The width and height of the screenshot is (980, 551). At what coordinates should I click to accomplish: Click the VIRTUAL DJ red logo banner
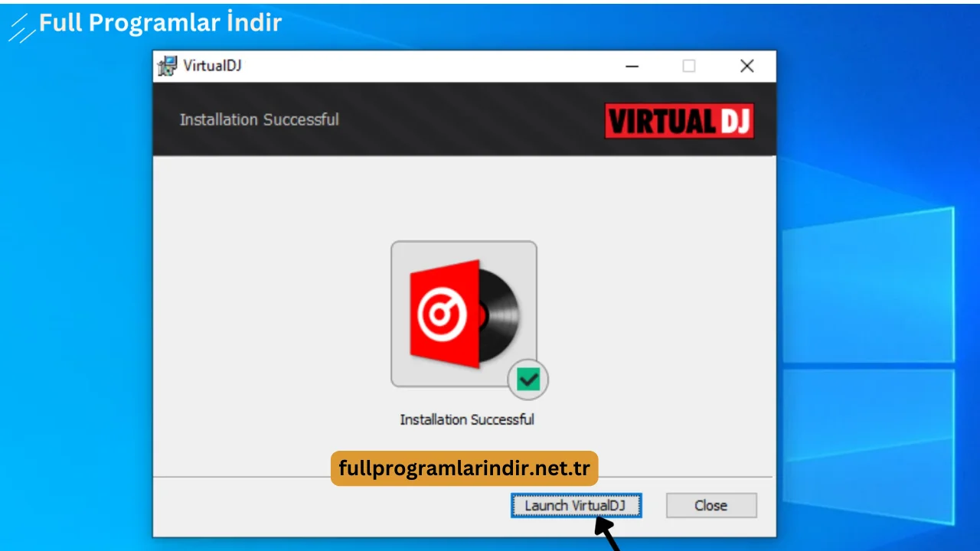pyautogui.click(x=679, y=121)
